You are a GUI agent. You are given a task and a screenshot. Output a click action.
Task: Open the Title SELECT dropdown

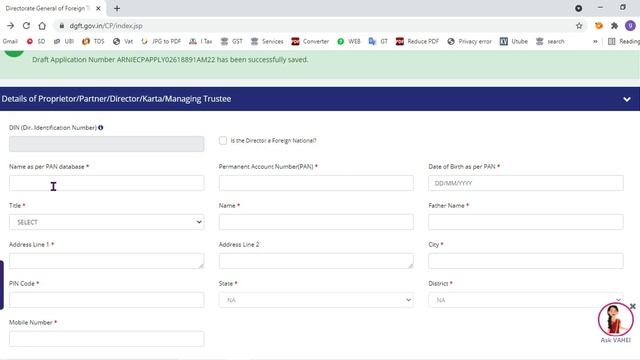(x=107, y=222)
